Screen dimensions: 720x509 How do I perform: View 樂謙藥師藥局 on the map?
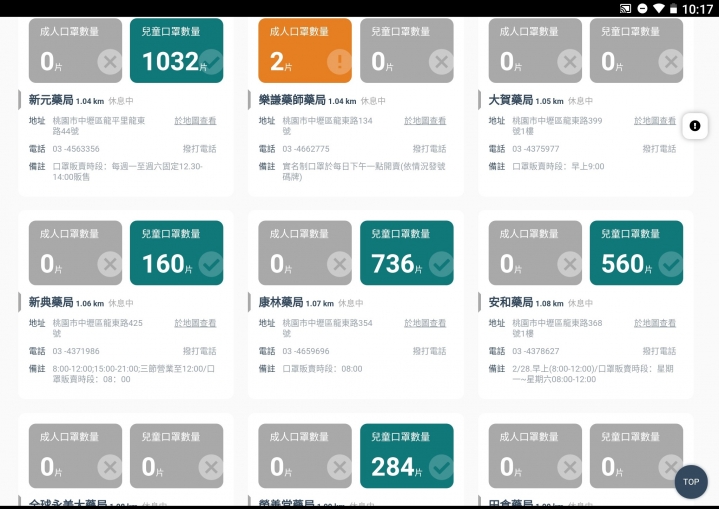click(x=425, y=120)
